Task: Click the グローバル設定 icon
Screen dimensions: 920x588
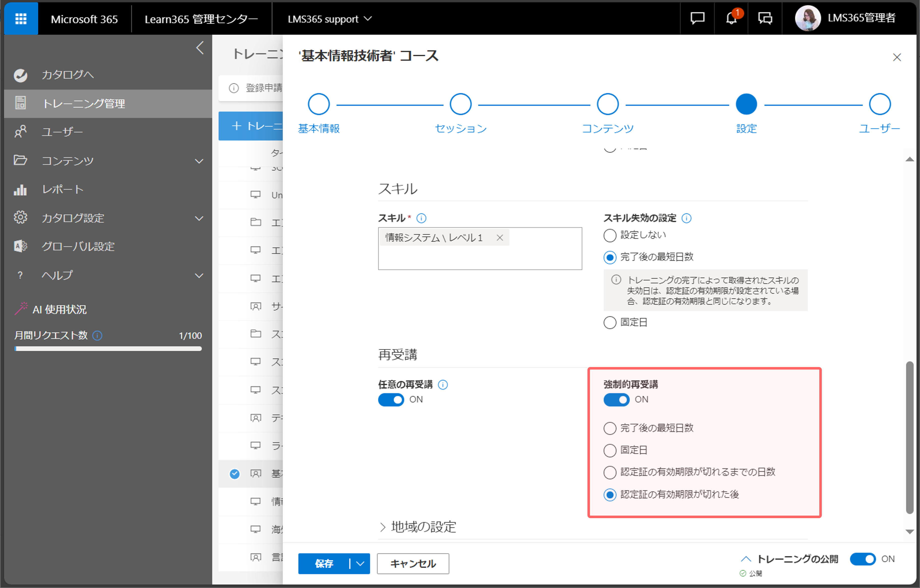Action: tap(20, 246)
